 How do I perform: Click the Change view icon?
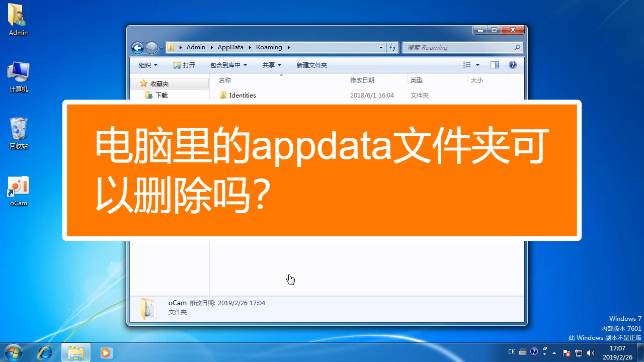[467, 64]
